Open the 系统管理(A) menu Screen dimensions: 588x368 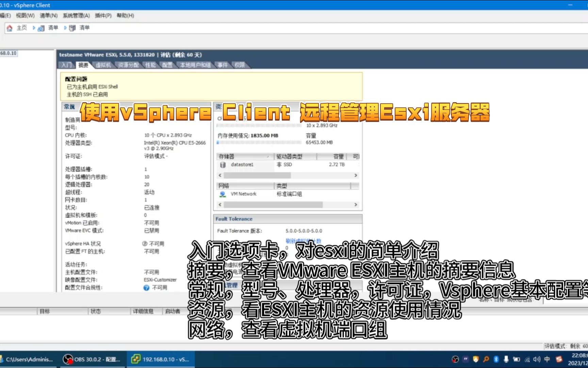(x=76, y=16)
